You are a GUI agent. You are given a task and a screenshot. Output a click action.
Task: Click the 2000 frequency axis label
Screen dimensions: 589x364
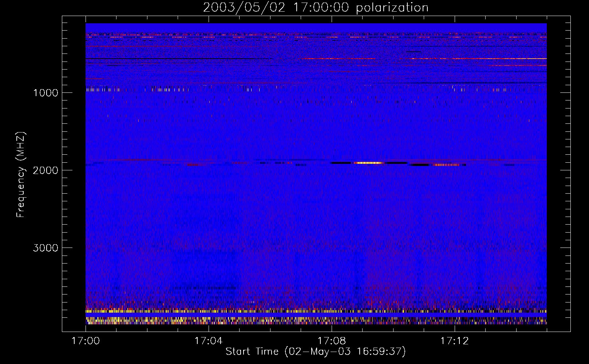click(46, 170)
